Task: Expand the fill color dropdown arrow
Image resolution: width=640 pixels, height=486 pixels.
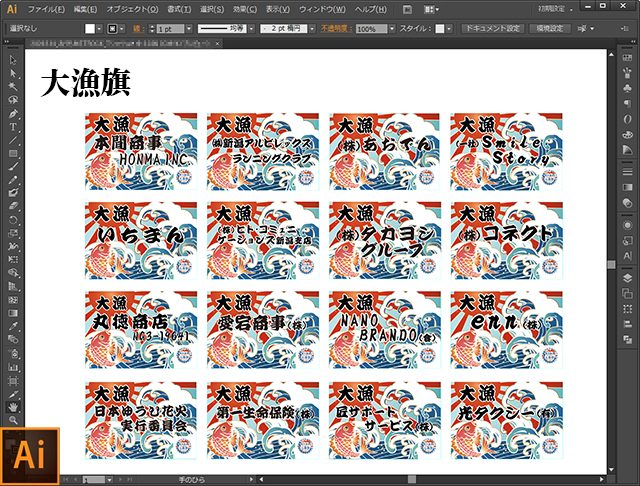Action: (99, 29)
